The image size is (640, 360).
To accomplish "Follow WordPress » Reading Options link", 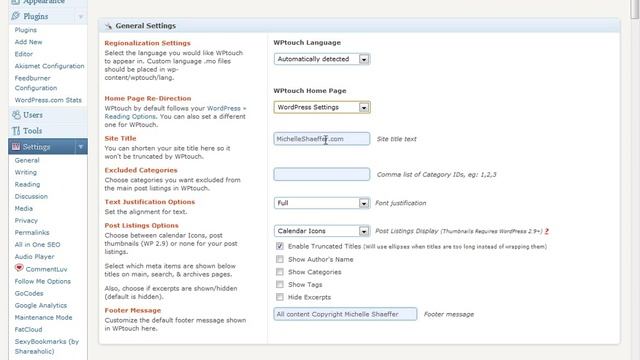I will point(176,112).
